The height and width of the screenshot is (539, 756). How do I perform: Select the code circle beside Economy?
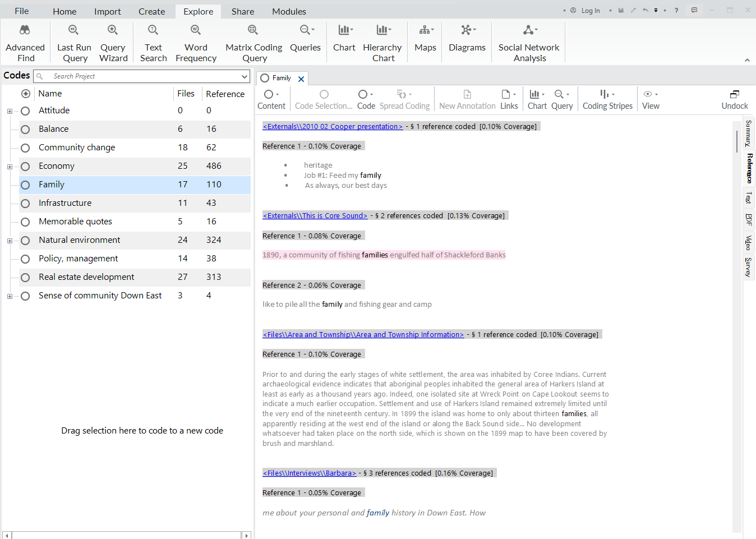point(25,165)
